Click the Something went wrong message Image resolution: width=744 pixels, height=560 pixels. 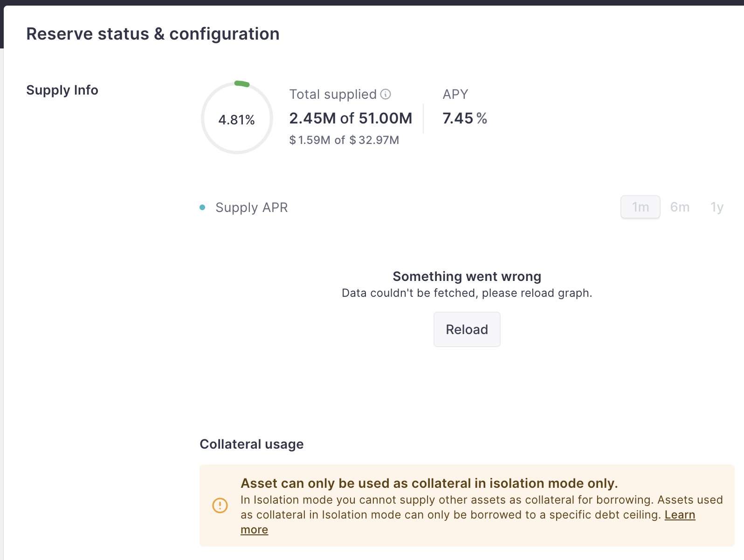click(467, 276)
